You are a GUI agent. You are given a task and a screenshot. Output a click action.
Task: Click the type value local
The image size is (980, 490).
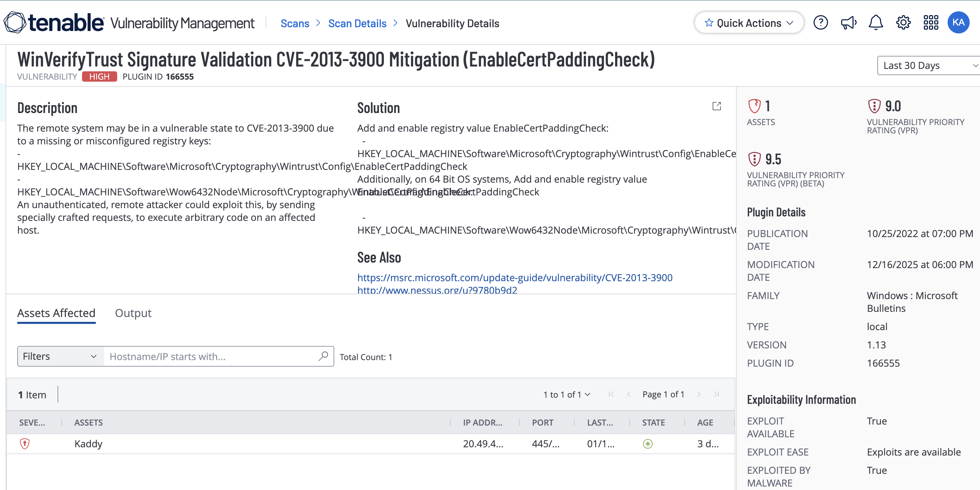[x=877, y=326]
